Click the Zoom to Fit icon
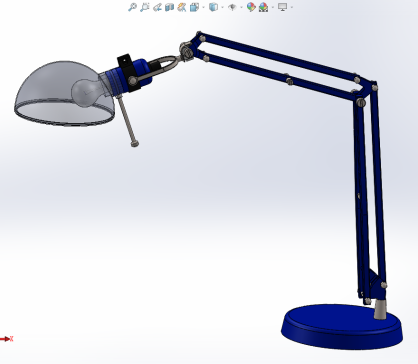Viewport: 418px width, 364px height. pyautogui.click(x=132, y=7)
